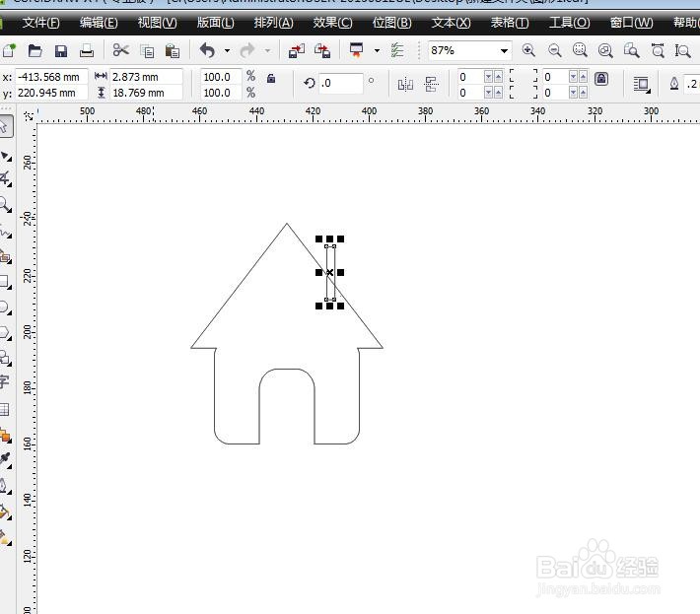Zoom out with minus magnifier
Viewport: 700px width, 614px height.
[554, 50]
